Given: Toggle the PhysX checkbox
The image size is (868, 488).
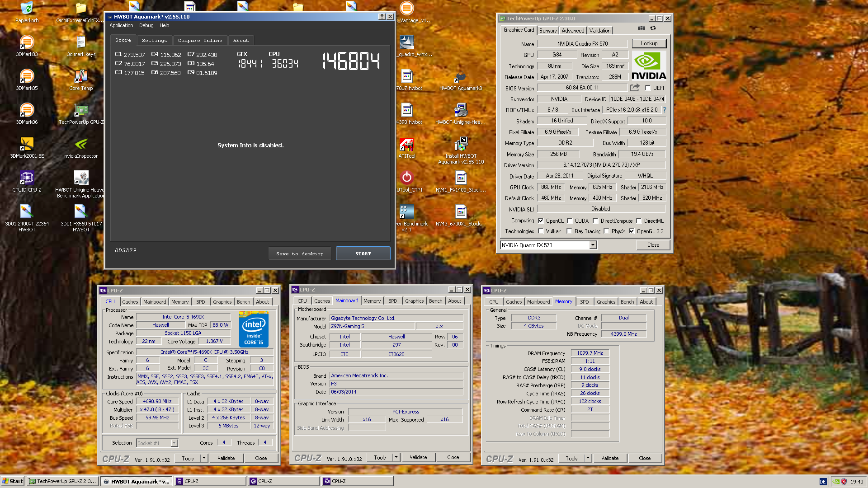Looking at the screenshot, I should [606, 231].
